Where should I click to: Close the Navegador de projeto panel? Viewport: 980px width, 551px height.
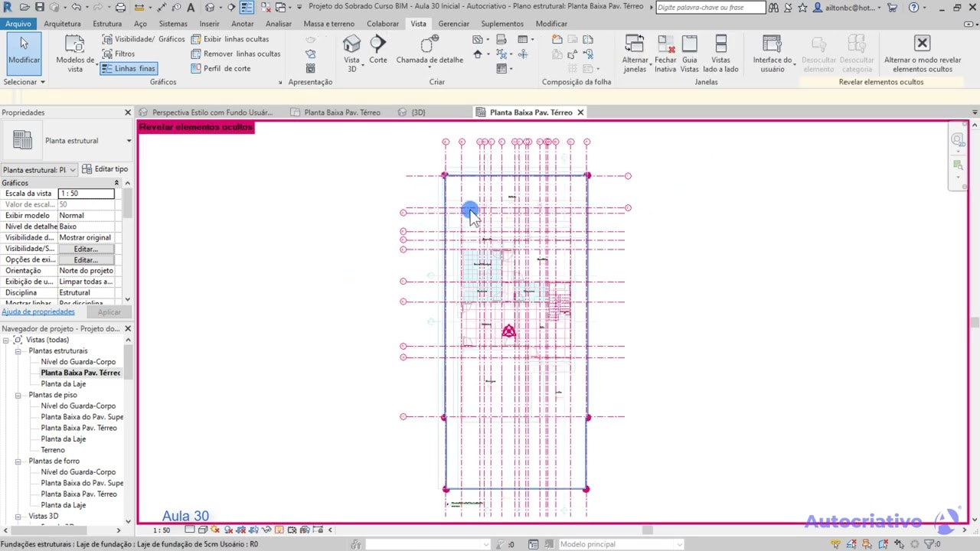pos(128,328)
